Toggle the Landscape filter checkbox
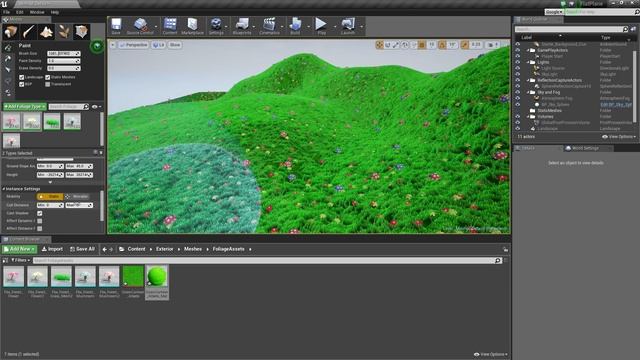 point(22,77)
